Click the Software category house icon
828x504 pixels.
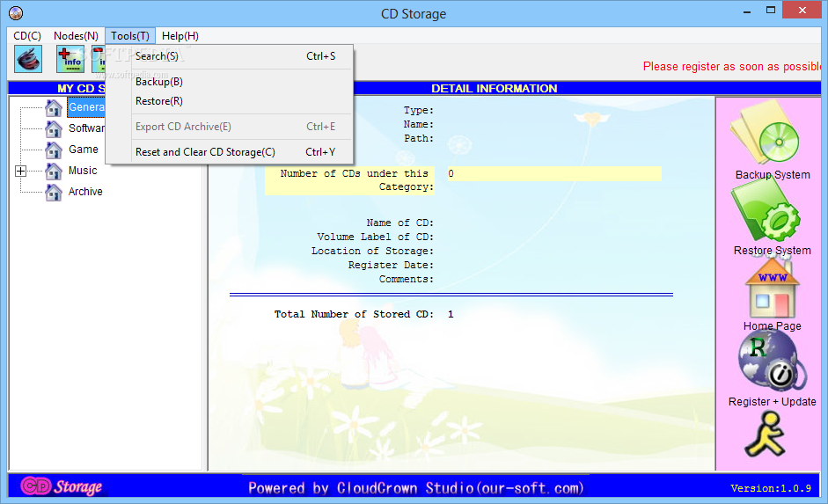54,128
